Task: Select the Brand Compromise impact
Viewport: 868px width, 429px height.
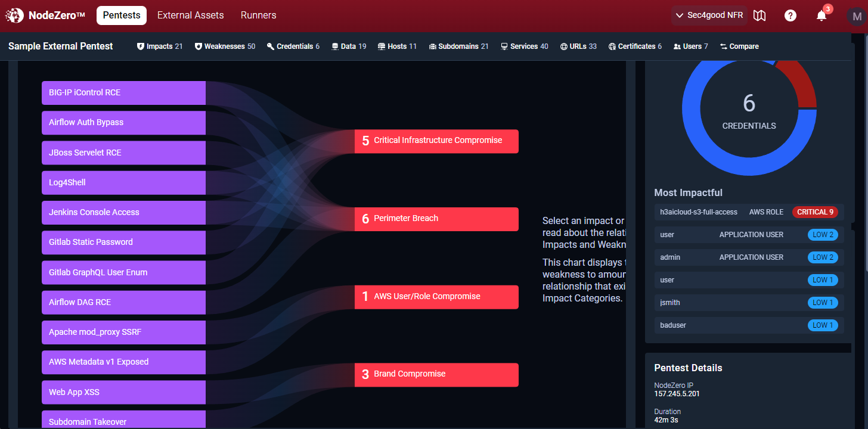Action: tap(436, 375)
